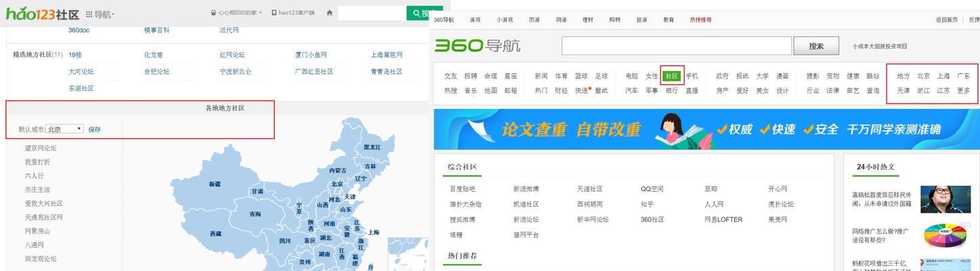
Task: Open the 高晓松首度回应移民传闻 headline
Action: tap(882, 199)
